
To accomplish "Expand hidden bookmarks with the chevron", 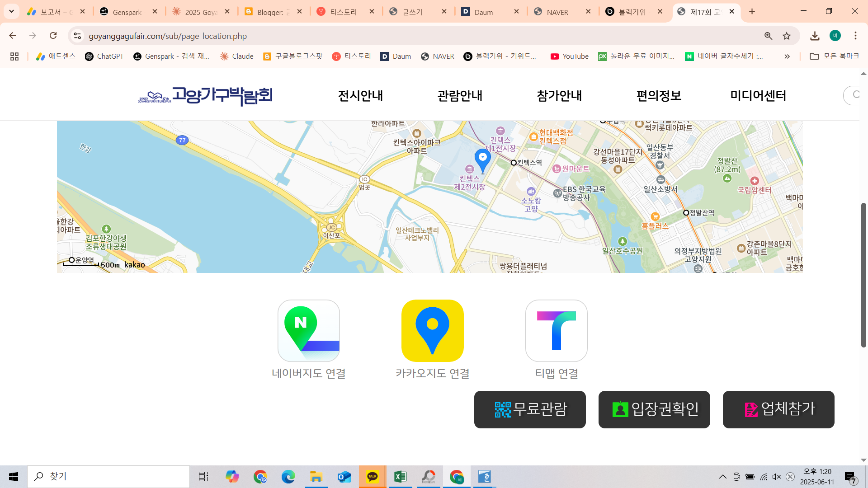I will pyautogui.click(x=788, y=56).
